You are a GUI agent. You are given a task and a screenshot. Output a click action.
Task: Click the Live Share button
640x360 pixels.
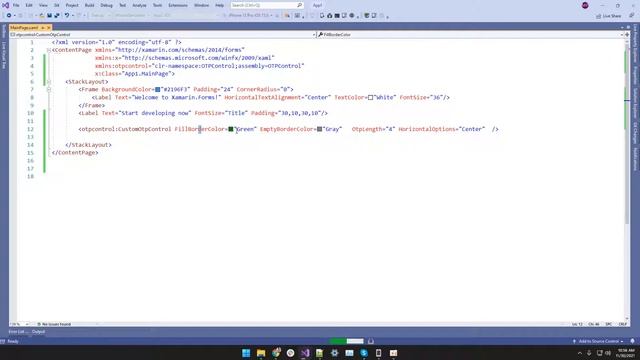[609, 16]
